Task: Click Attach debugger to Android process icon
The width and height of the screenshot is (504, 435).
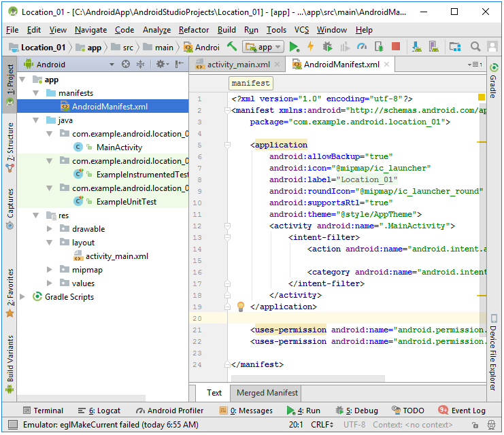Action: point(379,47)
